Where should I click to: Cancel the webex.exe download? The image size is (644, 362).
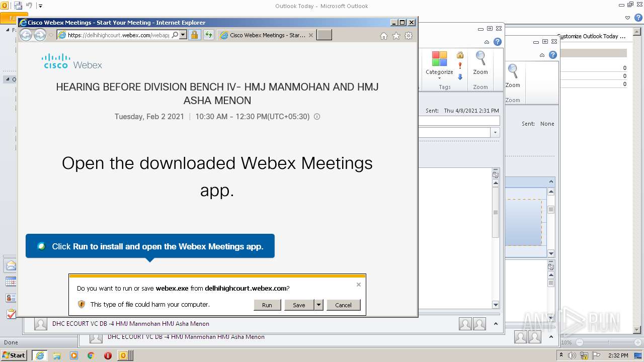(x=344, y=305)
